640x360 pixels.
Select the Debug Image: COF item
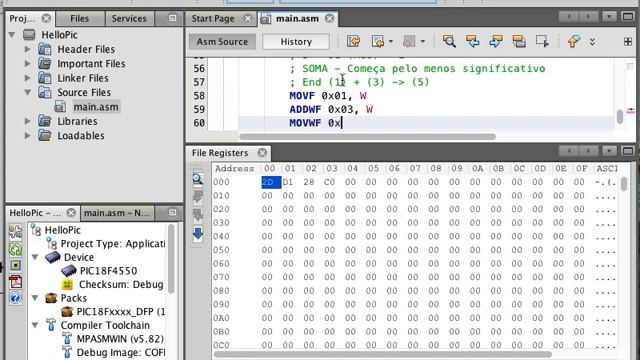[x=113, y=352]
